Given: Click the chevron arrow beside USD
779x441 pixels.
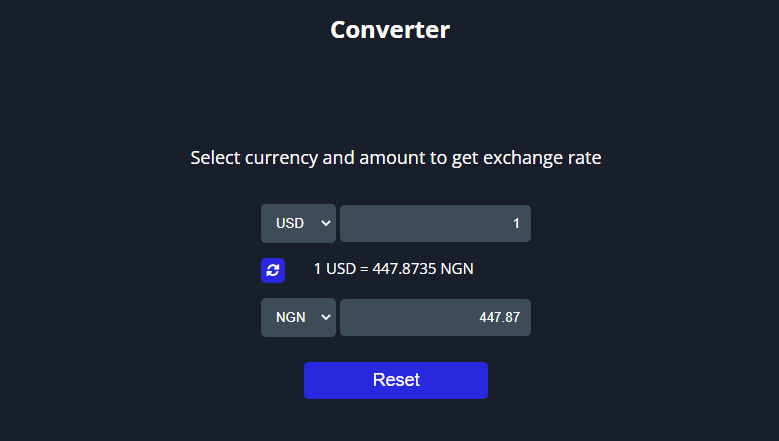Looking at the screenshot, I should point(326,223).
